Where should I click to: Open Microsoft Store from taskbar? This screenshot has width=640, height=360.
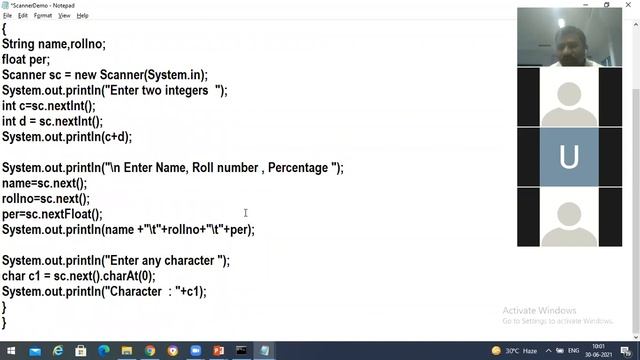(81, 351)
